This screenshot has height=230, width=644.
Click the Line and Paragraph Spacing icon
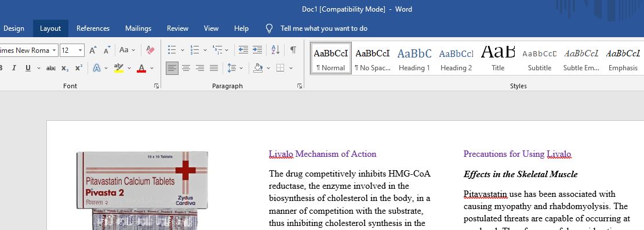(x=232, y=69)
